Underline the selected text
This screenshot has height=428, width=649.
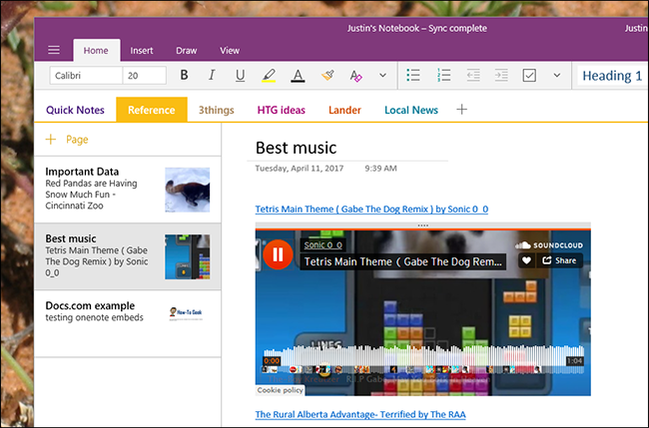coord(240,75)
